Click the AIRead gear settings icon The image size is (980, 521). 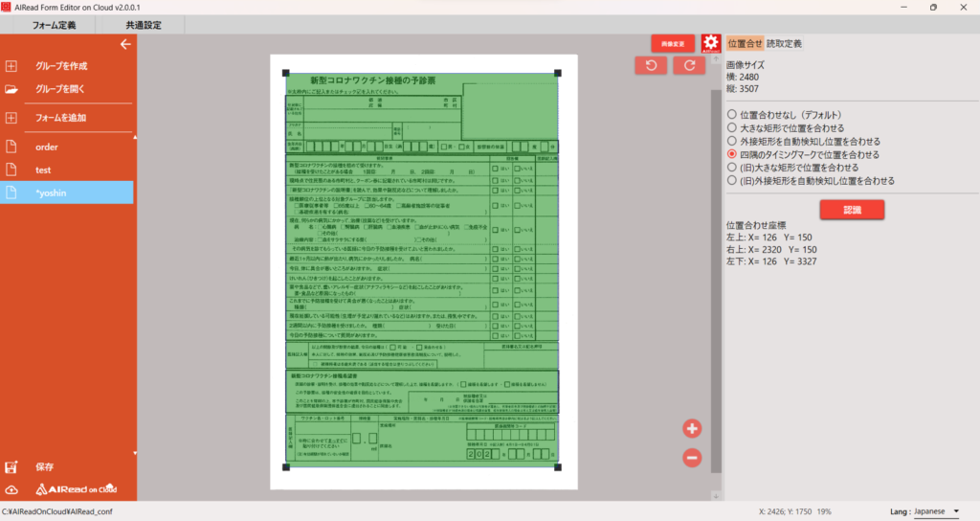click(710, 43)
